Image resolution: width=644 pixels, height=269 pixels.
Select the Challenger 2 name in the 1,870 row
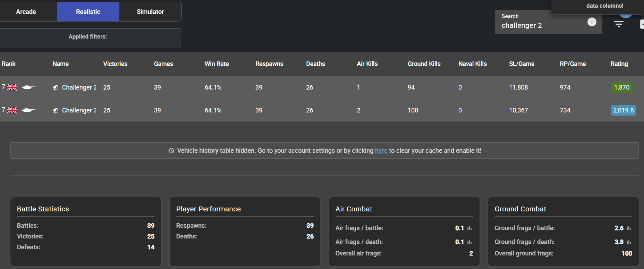pyautogui.click(x=79, y=87)
